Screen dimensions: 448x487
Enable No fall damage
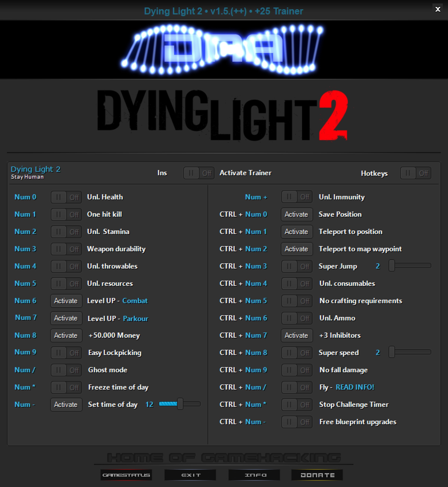click(x=297, y=370)
